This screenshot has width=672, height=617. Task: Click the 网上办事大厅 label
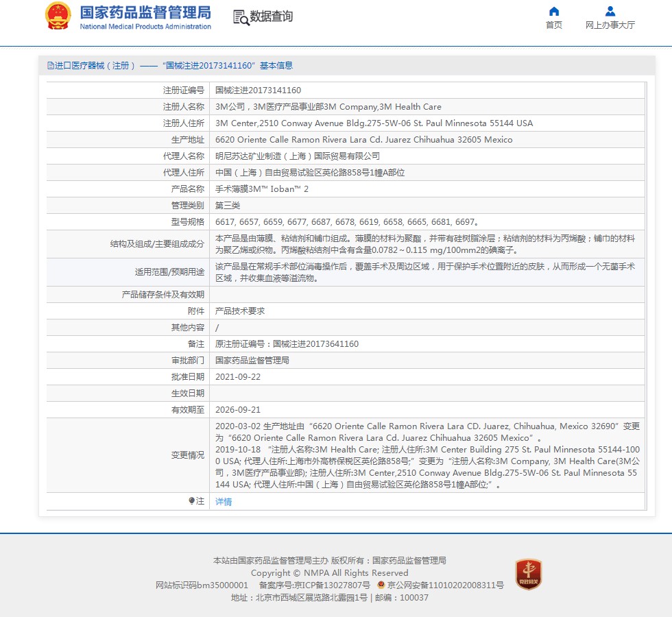point(610,25)
